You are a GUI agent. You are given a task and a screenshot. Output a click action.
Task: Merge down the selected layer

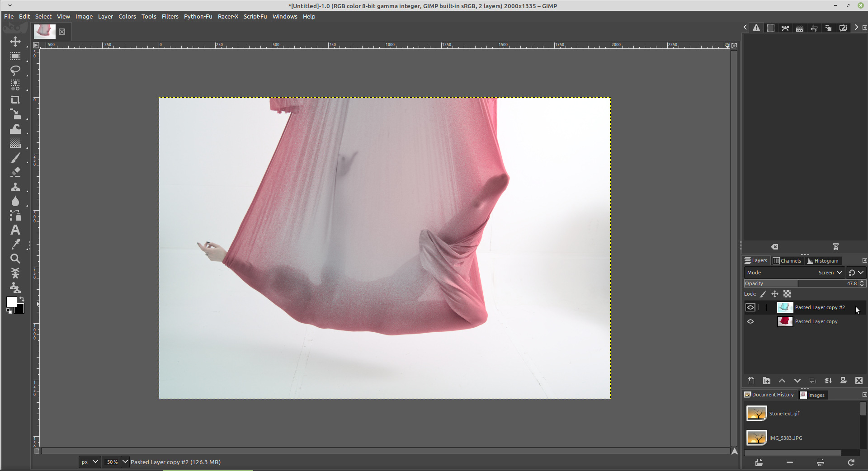(x=828, y=381)
